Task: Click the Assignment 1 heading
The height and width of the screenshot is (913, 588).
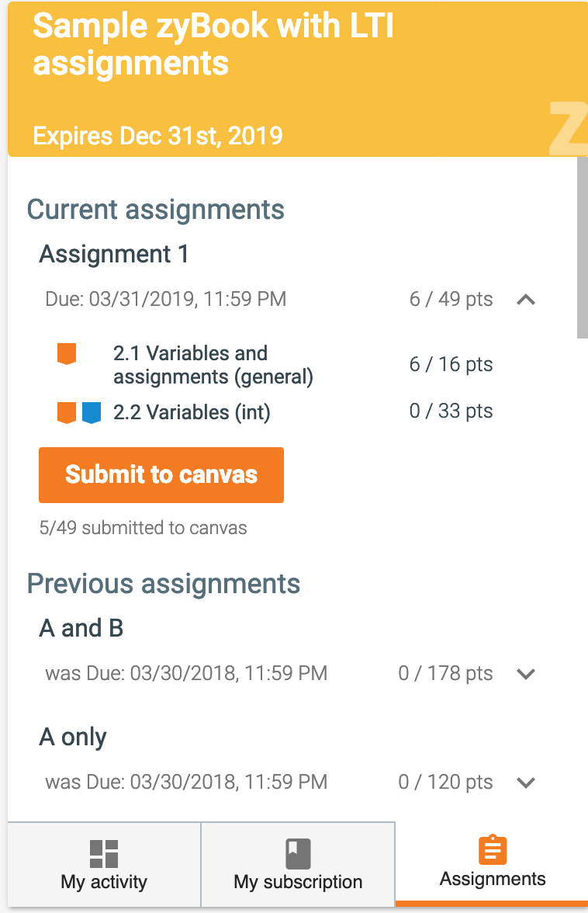Action: click(114, 254)
